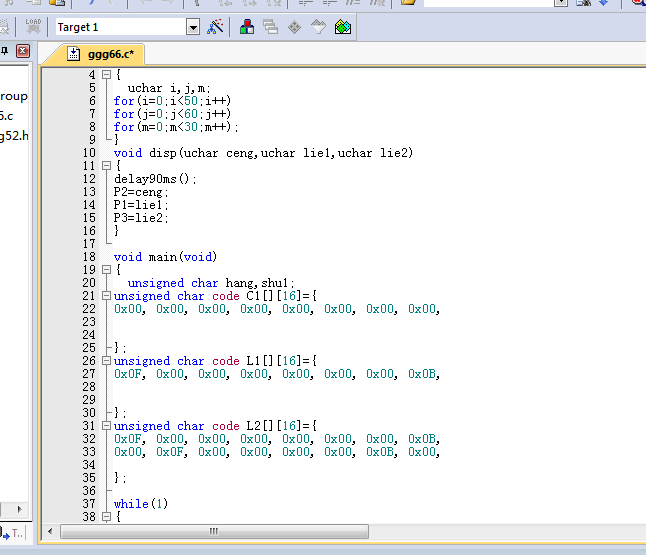Screen dimensions: 646x555
Task: Click the 'delay90ms();' statement
Action: (x=155, y=179)
